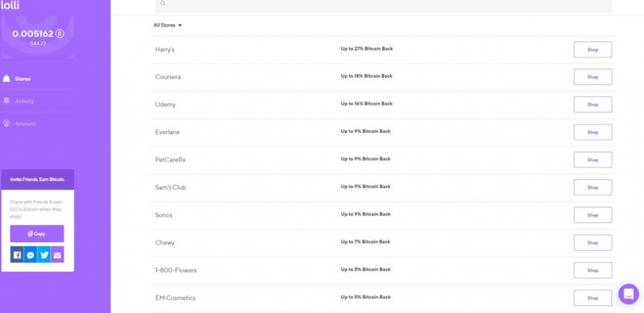
Task: Shop at EM Cosmetics
Action: pyautogui.click(x=592, y=298)
